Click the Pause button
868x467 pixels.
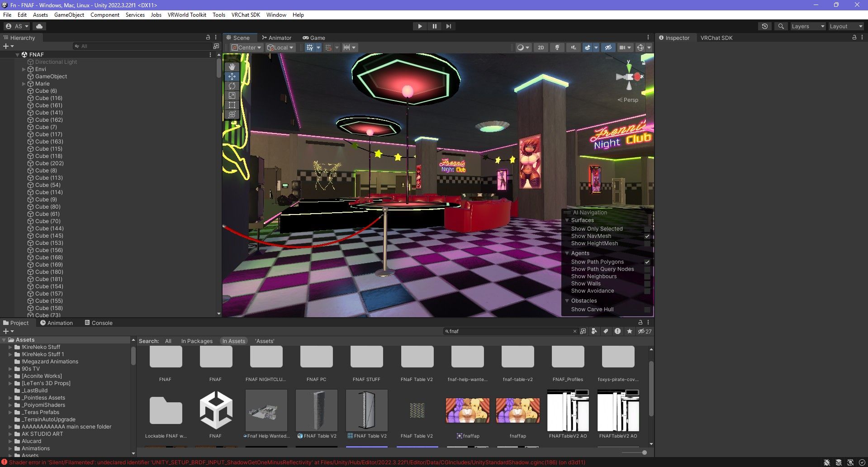(x=434, y=26)
